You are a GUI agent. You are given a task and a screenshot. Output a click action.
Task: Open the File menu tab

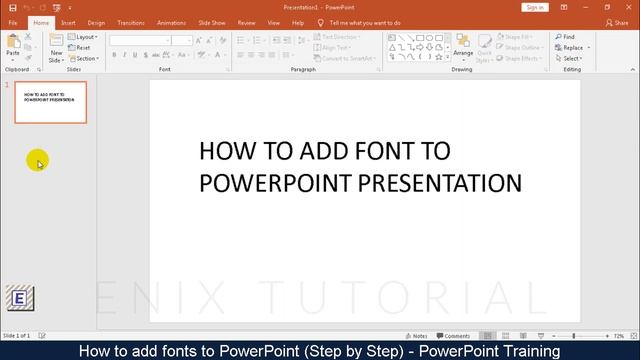coord(13,23)
